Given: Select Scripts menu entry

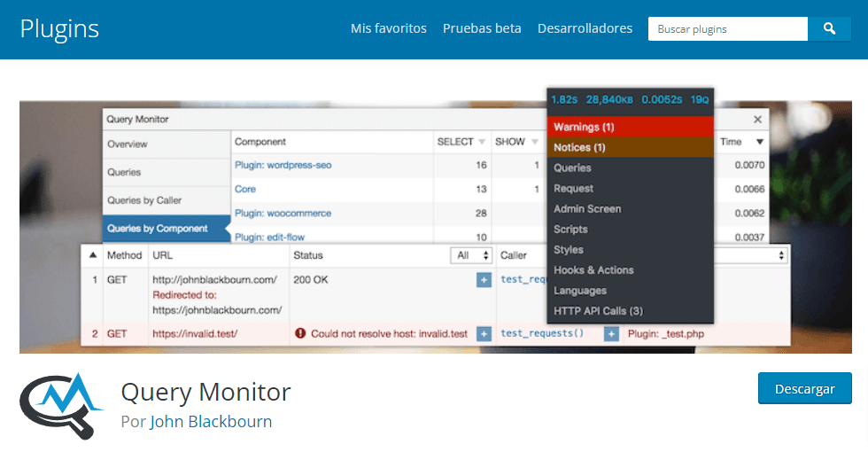Looking at the screenshot, I should click(570, 230).
